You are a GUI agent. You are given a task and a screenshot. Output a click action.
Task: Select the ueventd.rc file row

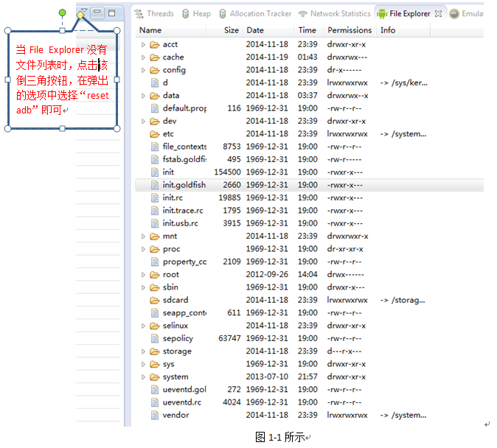tap(310, 402)
